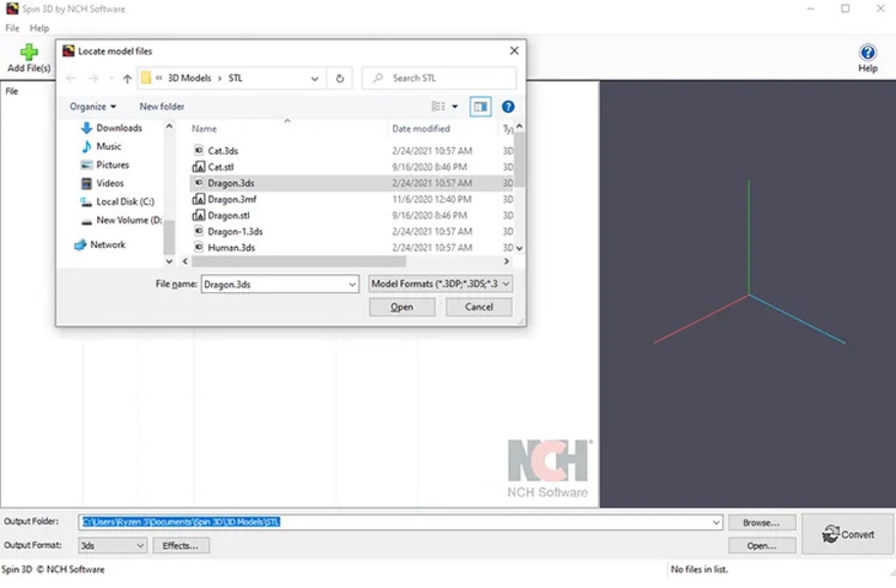Click the file list scroll down arrow
Viewport: 896px width, 588px height.
pyautogui.click(x=519, y=249)
